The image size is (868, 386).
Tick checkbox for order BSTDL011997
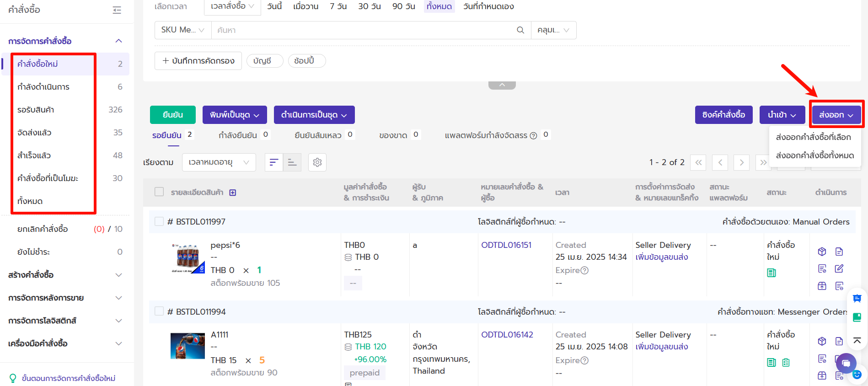point(159,221)
